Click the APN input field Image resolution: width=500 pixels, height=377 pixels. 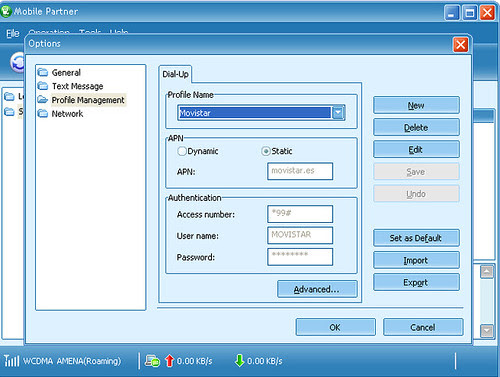pyautogui.click(x=300, y=171)
